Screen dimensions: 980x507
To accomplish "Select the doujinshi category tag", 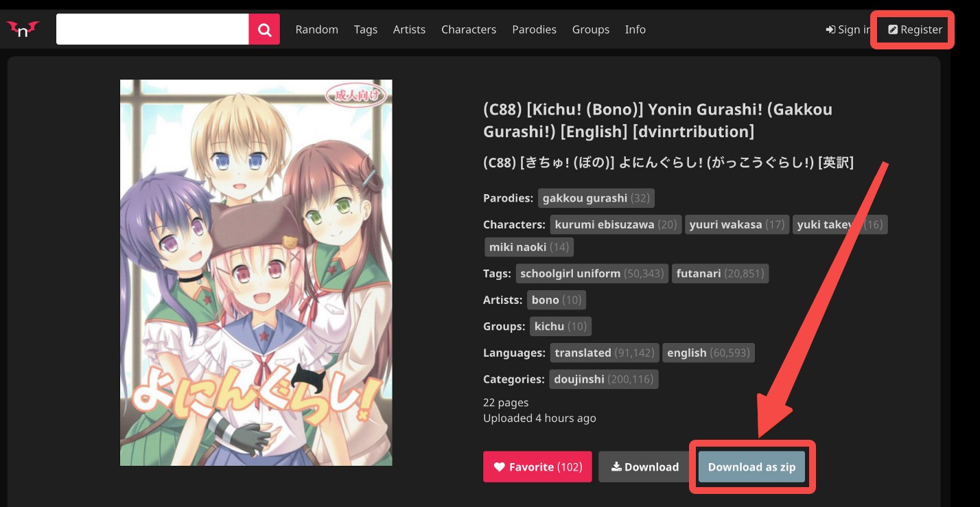I will coord(604,379).
